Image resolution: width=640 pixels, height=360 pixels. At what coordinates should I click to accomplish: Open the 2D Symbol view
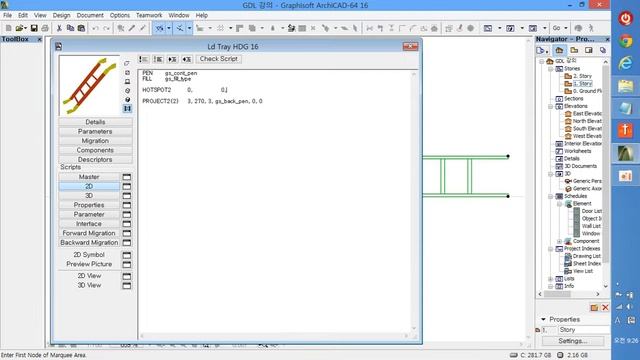coord(89,255)
